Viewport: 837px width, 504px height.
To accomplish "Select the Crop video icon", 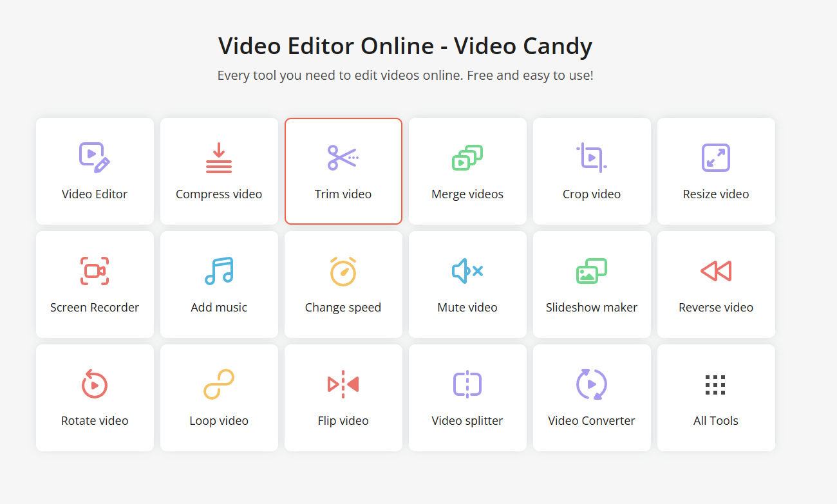I will pos(592,156).
